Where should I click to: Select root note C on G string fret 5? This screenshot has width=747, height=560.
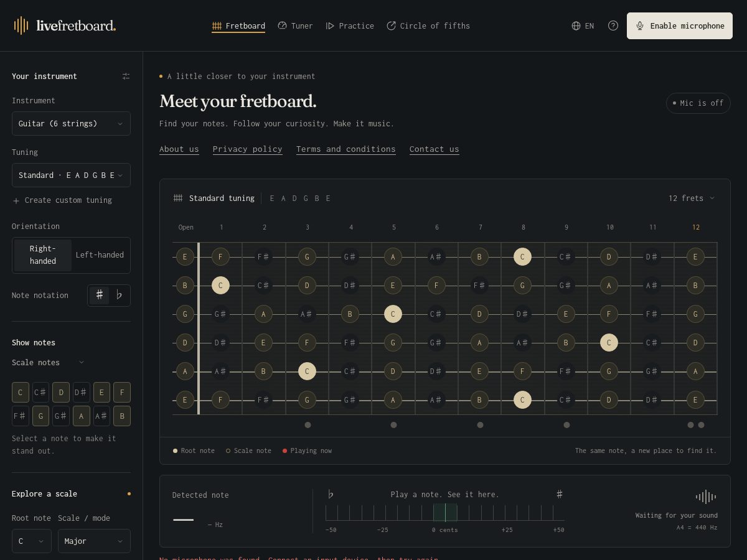tap(393, 314)
